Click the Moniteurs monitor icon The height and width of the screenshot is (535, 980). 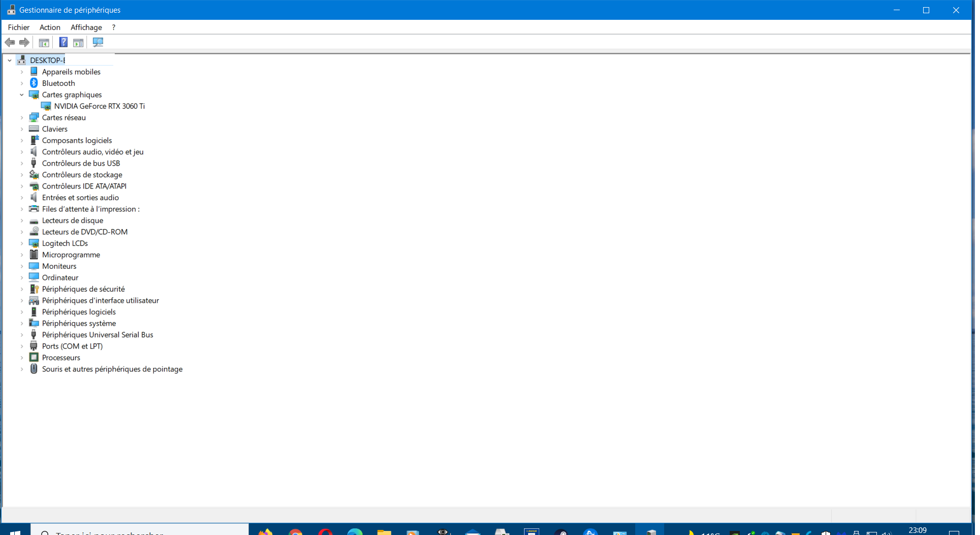(x=34, y=266)
